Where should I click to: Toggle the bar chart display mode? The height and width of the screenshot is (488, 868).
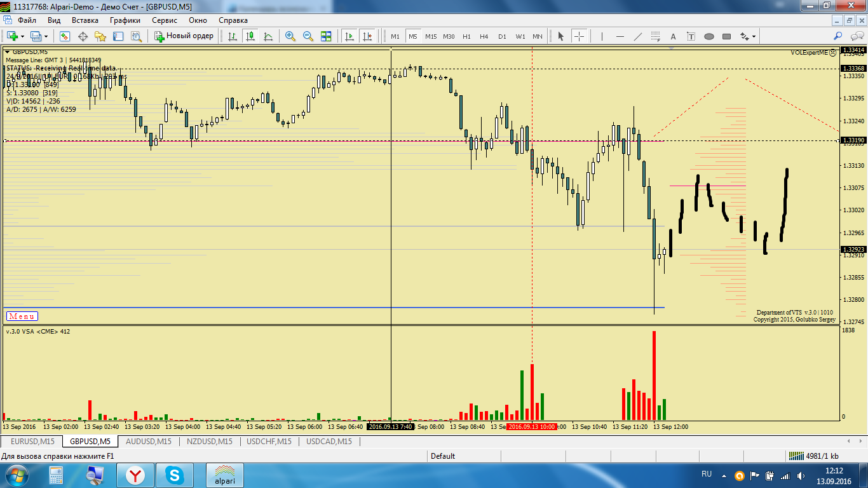point(233,36)
